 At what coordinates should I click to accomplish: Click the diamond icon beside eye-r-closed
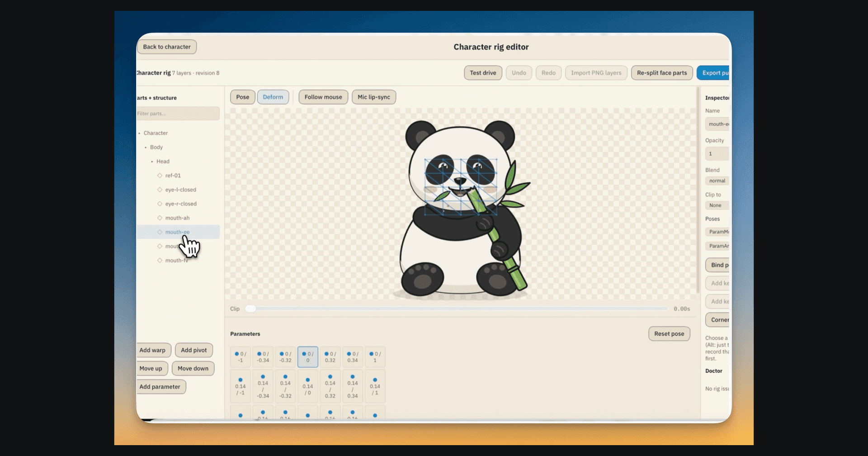[160, 204]
